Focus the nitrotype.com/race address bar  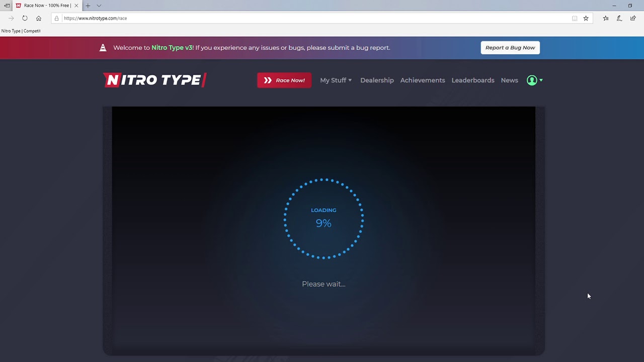pos(322,18)
